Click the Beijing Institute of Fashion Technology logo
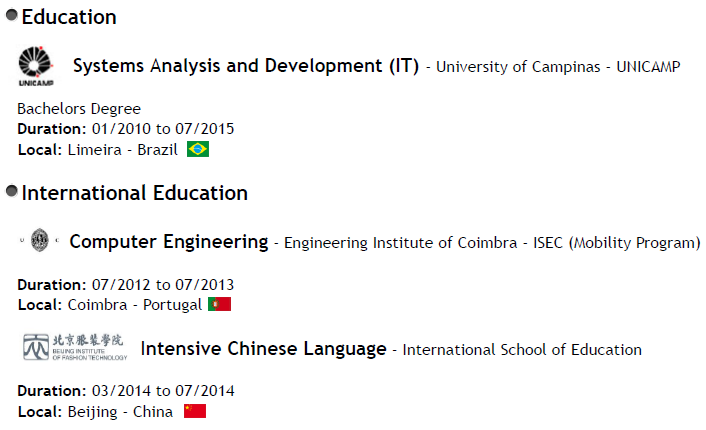This screenshot has width=706, height=430. (75, 347)
